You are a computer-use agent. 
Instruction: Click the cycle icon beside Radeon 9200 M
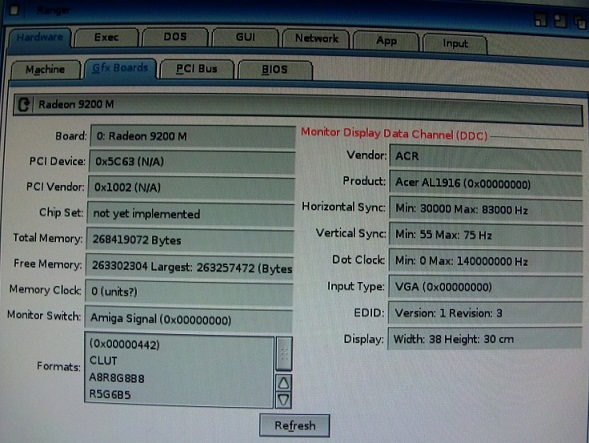coord(24,104)
